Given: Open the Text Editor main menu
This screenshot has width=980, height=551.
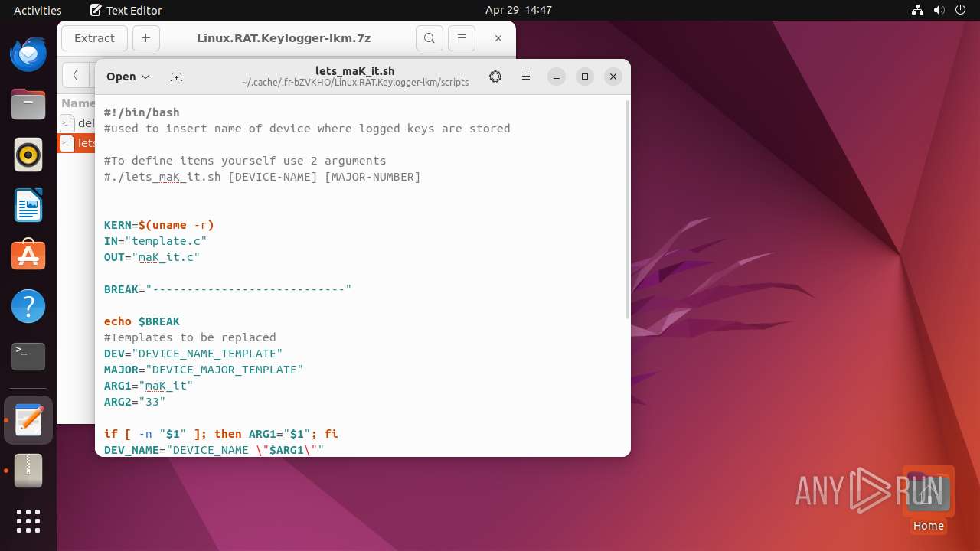Looking at the screenshot, I should [526, 77].
